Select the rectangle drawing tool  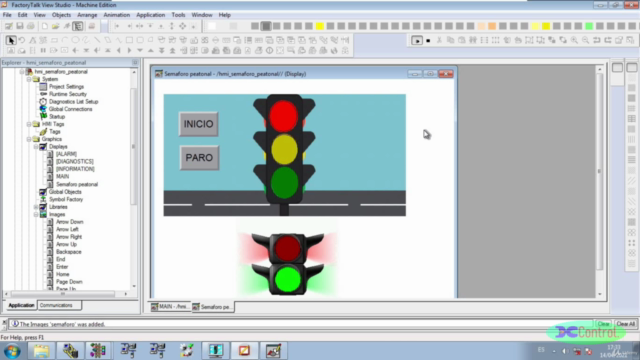click(129, 40)
